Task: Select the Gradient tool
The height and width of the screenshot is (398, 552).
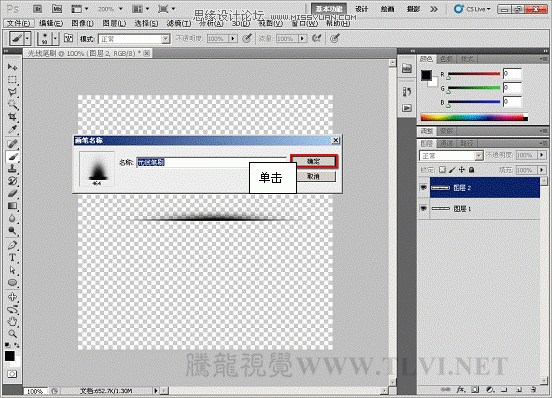Action: (x=12, y=206)
